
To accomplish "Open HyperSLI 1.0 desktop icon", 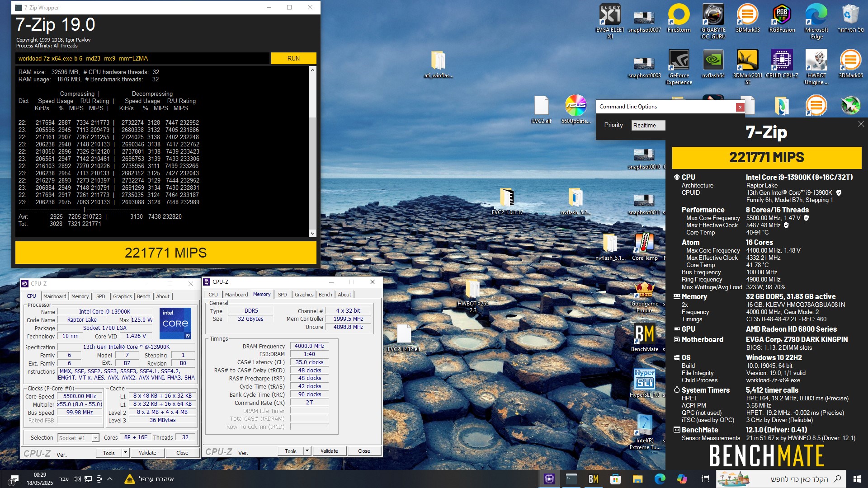I will point(645,383).
